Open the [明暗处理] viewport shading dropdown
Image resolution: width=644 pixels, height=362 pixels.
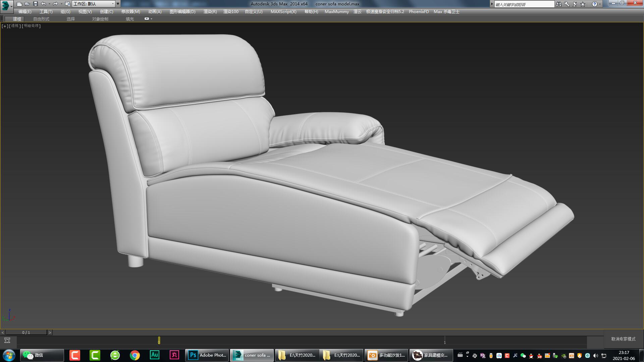[x=31, y=26]
